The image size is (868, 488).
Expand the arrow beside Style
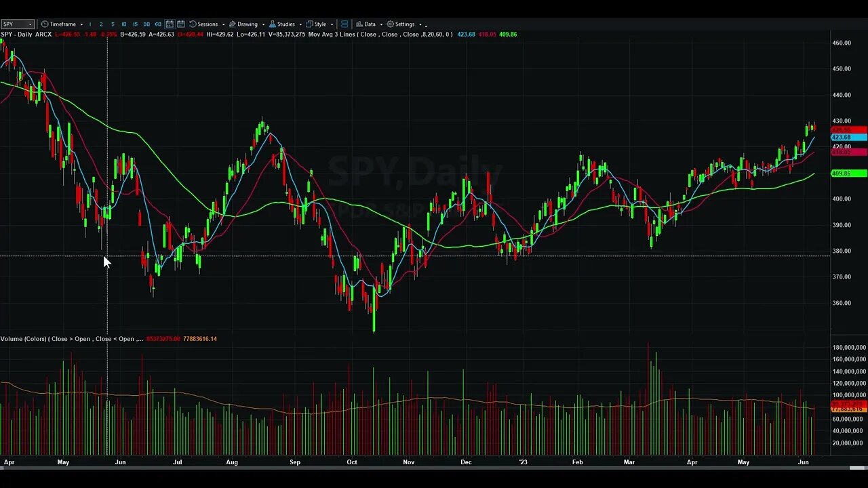(x=332, y=24)
